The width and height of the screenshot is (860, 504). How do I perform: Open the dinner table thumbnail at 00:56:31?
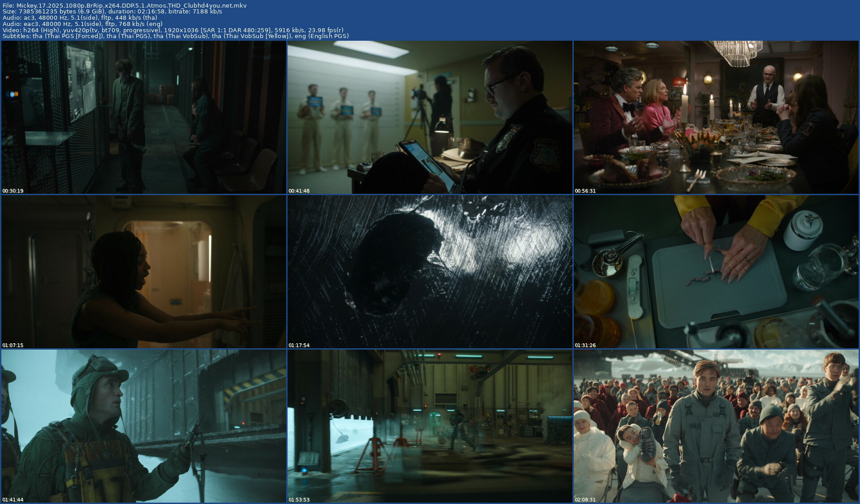pos(716,118)
